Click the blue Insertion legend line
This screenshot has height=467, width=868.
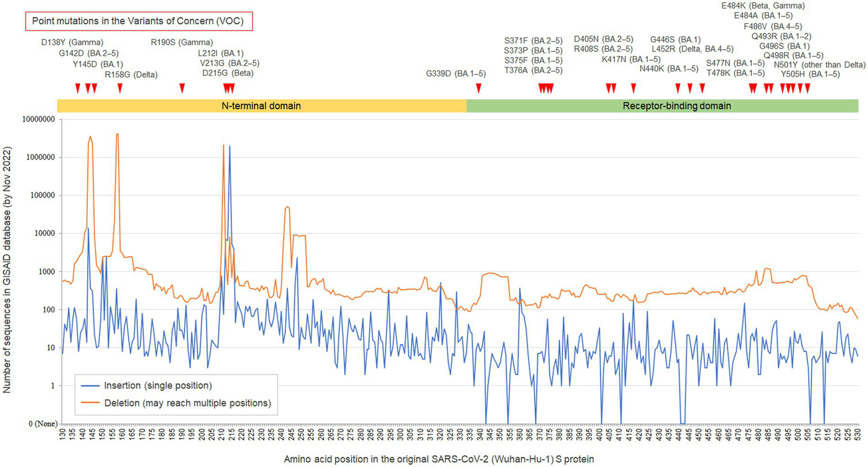90,386
